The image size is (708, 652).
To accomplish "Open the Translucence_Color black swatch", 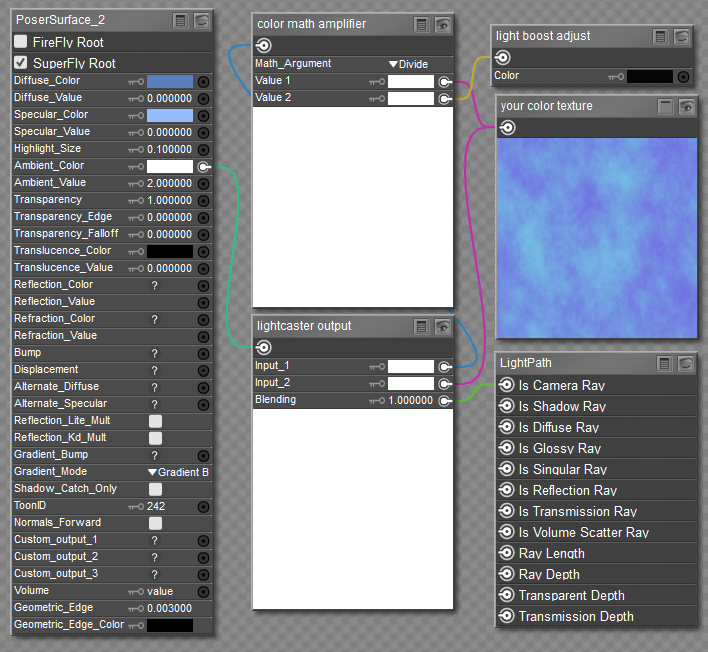I will pyautogui.click(x=170, y=251).
